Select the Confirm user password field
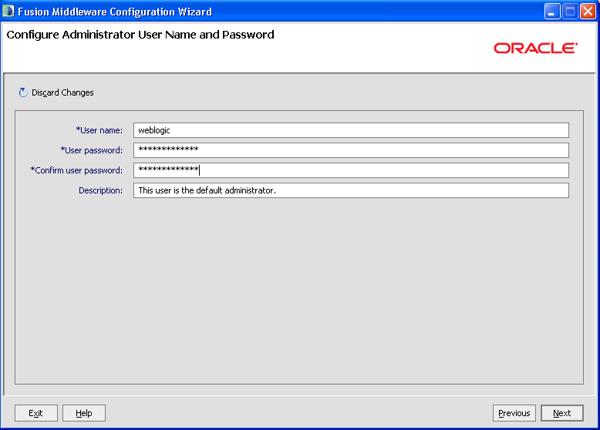 coord(350,170)
